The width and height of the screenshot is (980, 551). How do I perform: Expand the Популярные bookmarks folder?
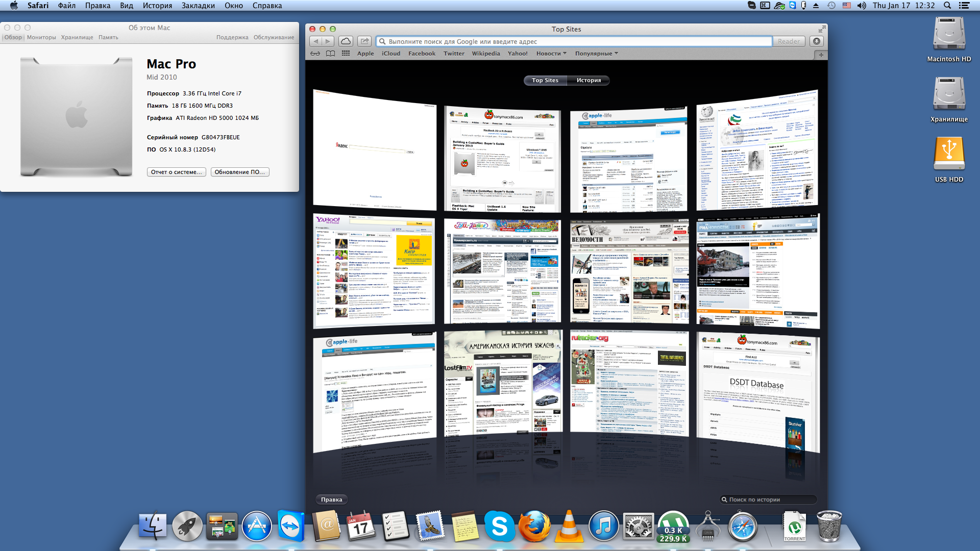pyautogui.click(x=596, y=54)
